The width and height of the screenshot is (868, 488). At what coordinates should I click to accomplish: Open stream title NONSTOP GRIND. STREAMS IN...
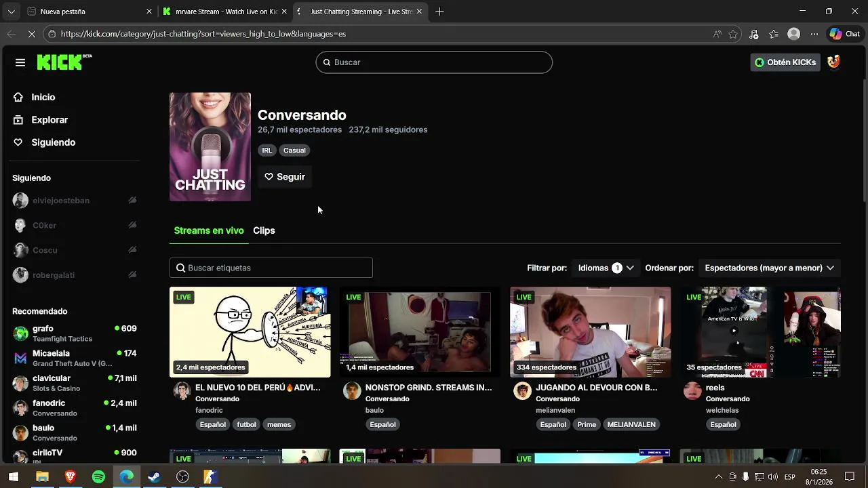(429, 388)
